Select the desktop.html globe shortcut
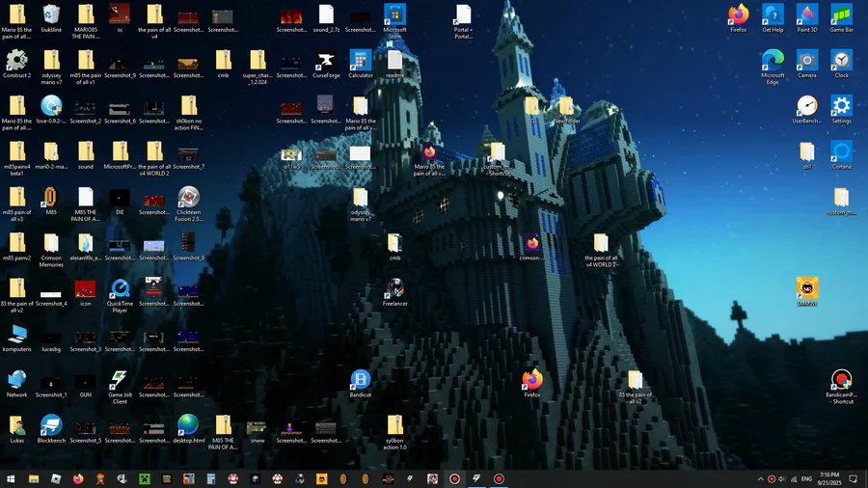Viewport: 868px width, 488px height. tap(188, 425)
